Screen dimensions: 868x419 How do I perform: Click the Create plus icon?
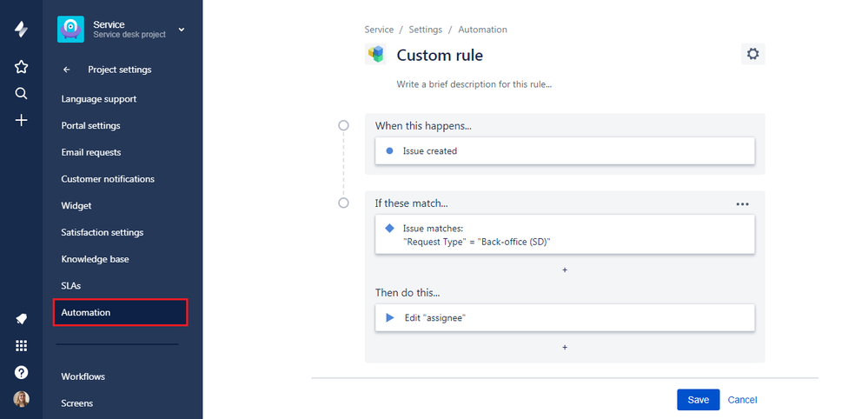[x=22, y=121]
